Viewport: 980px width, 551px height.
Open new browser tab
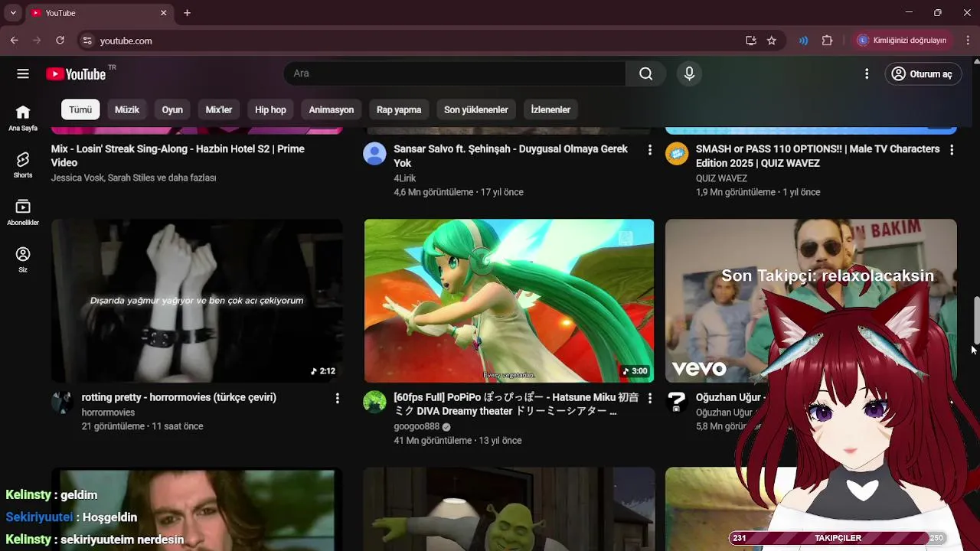pos(187,13)
